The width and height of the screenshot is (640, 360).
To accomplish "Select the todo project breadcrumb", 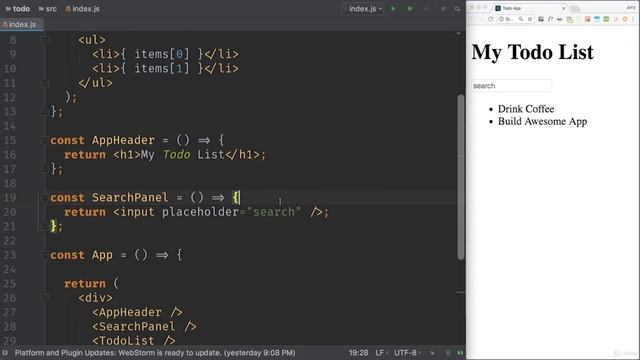I will (x=18, y=9).
